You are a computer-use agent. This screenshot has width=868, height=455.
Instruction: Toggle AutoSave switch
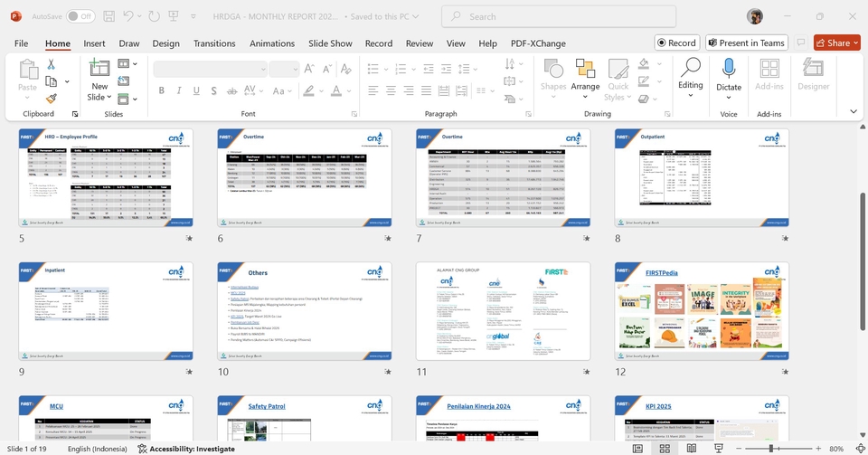click(80, 16)
